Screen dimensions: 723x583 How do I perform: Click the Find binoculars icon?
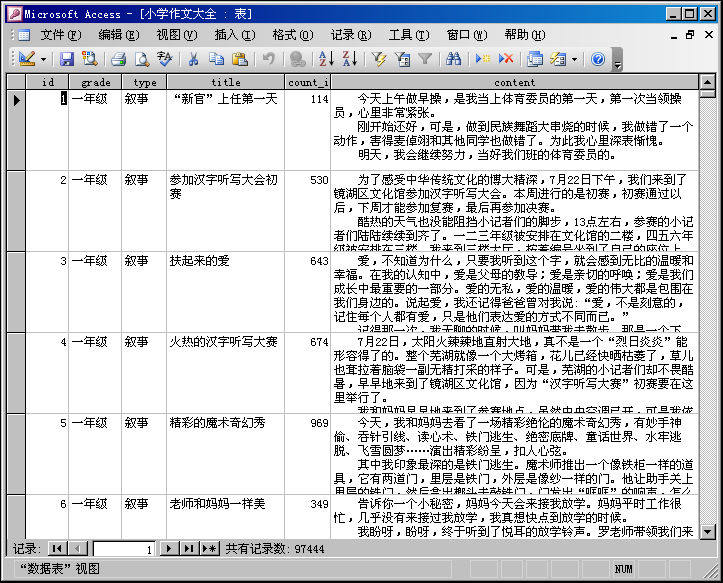[454, 59]
